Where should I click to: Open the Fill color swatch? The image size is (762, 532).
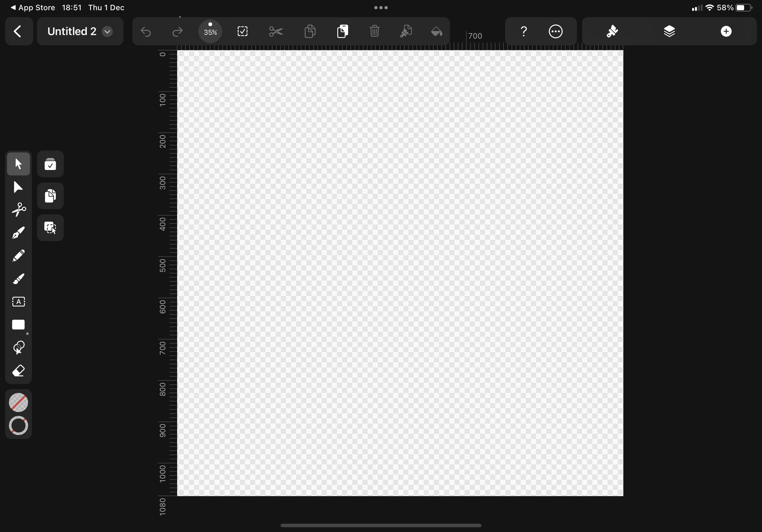pos(19,402)
